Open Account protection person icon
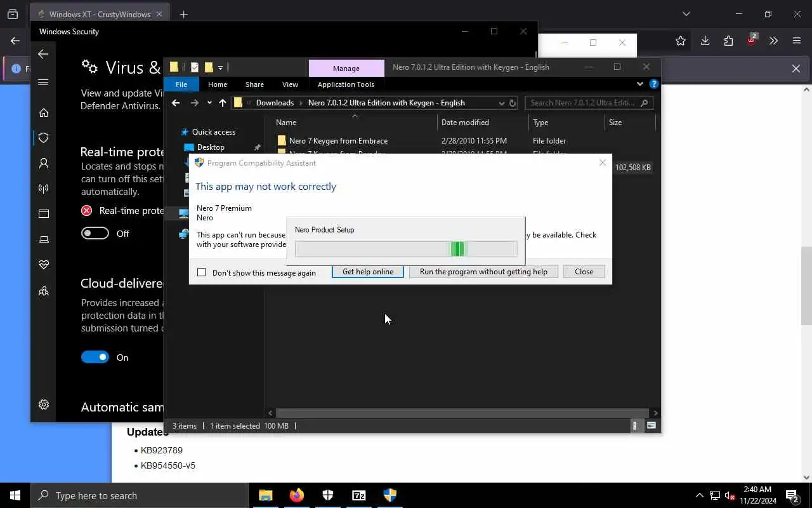This screenshot has height=508, width=812. (44, 163)
